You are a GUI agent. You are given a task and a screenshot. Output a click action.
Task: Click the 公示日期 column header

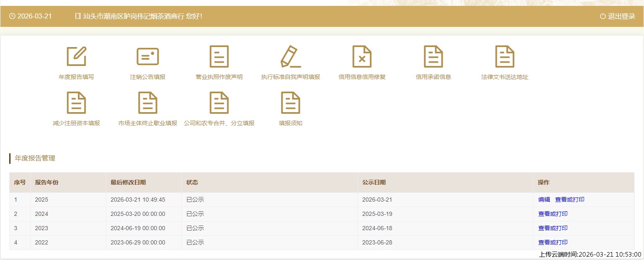click(374, 182)
